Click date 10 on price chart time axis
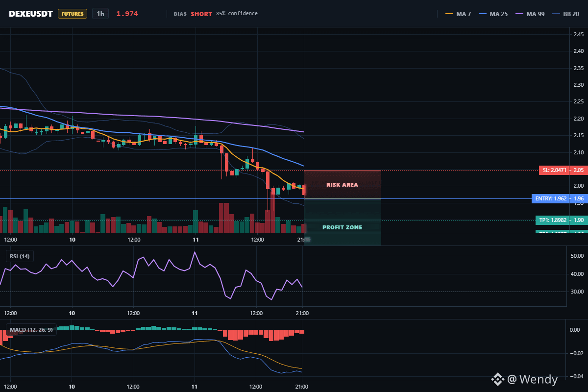This screenshot has height=392, width=588. pyautogui.click(x=72, y=240)
